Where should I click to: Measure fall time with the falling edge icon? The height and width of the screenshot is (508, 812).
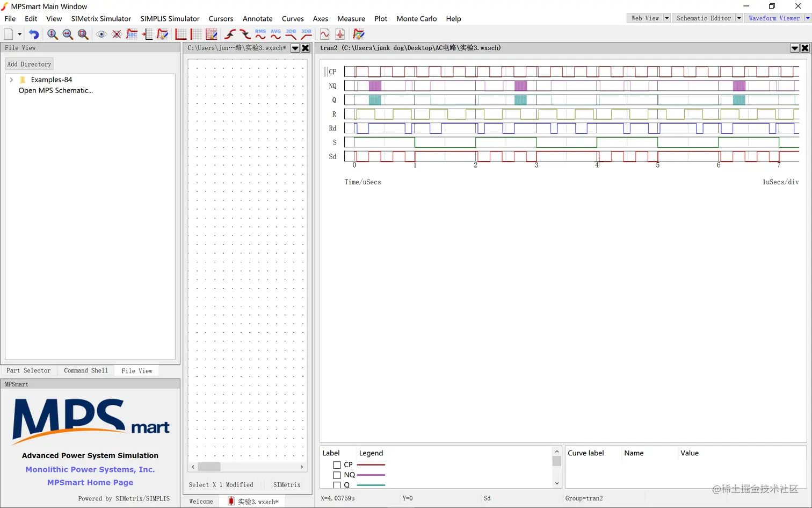[245, 34]
